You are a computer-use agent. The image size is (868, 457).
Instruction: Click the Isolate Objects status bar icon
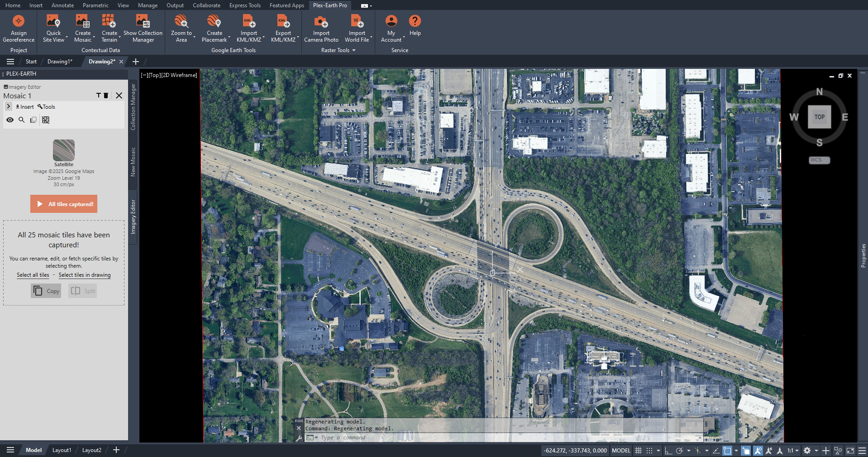coord(838,451)
